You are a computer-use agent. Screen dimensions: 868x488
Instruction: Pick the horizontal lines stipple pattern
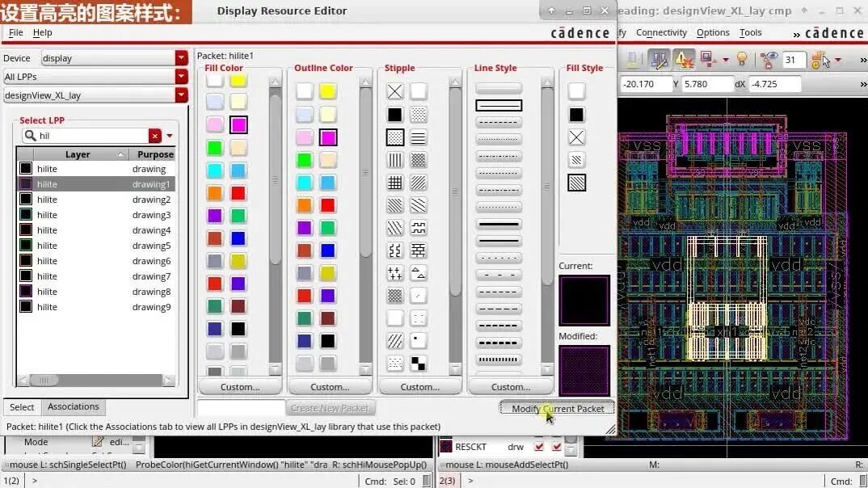[419, 137]
